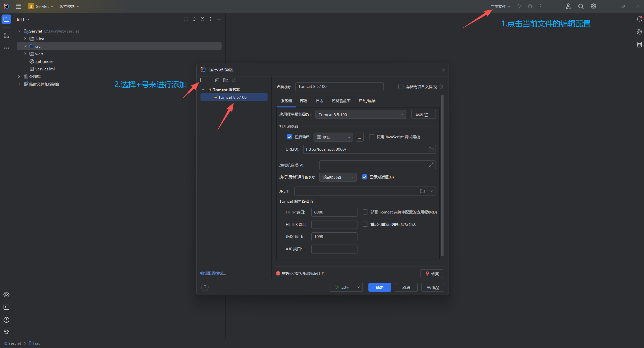Click the add new configuration plus icon
This screenshot has width=644, height=348.
(200, 80)
